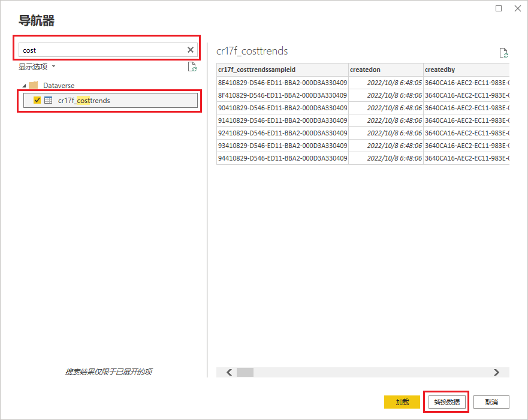The image size is (528, 420).
Task: Click the table icon beside cr17f_costtrends
Action: 49,100
